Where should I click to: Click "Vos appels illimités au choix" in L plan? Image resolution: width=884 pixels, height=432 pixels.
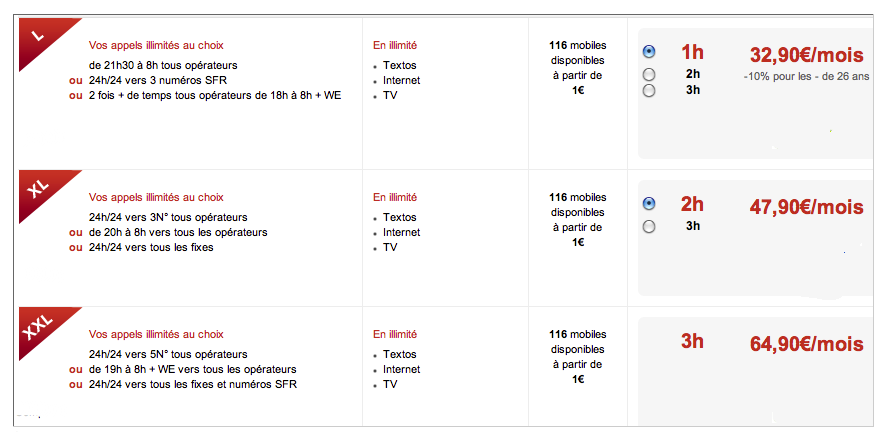tap(156, 45)
